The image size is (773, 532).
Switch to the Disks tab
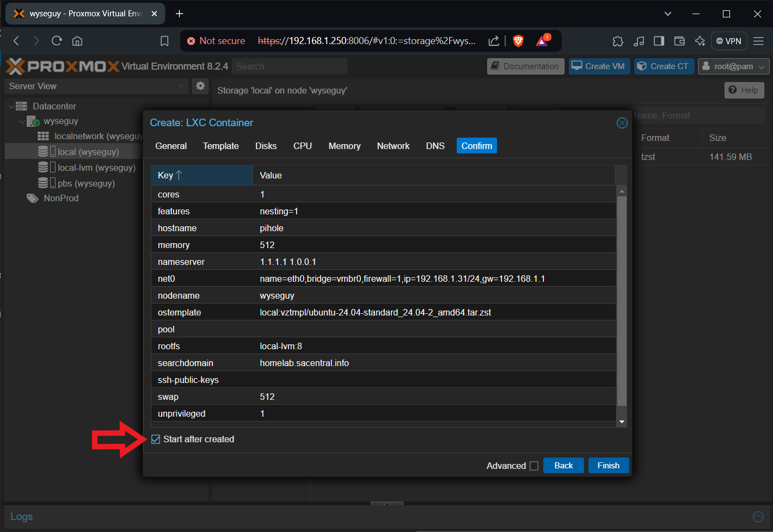[x=266, y=146]
